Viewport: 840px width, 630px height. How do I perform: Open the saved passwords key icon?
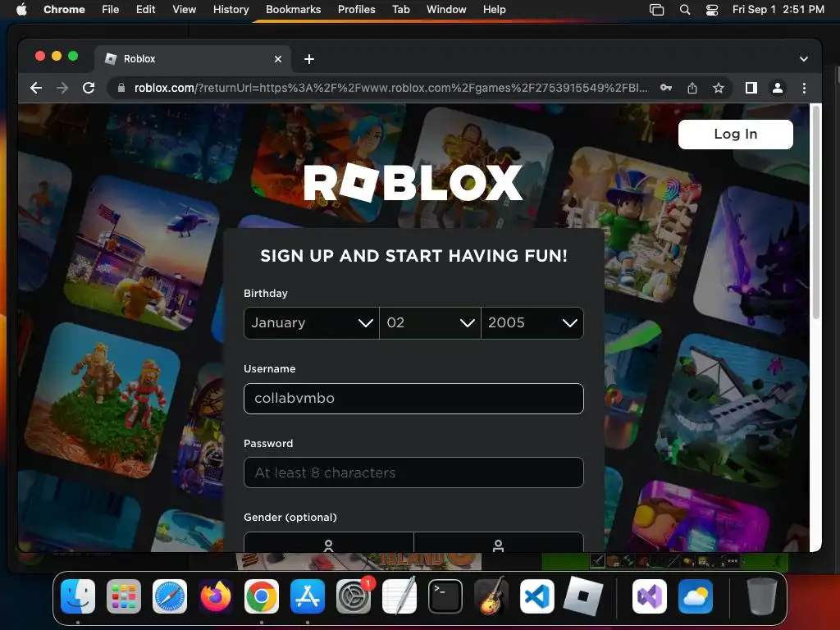pos(666,88)
